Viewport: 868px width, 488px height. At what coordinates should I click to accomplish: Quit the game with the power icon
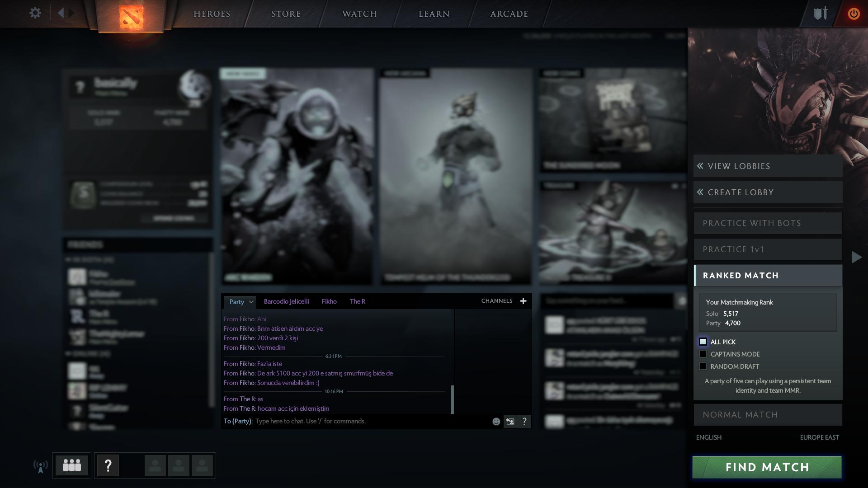click(854, 14)
